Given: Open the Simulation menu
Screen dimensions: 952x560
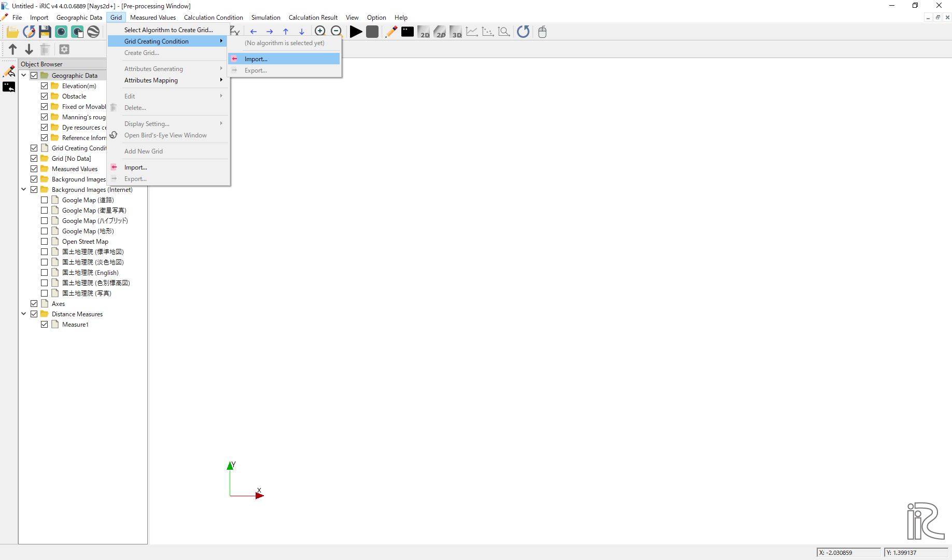Looking at the screenshot, I should (265, 18).
